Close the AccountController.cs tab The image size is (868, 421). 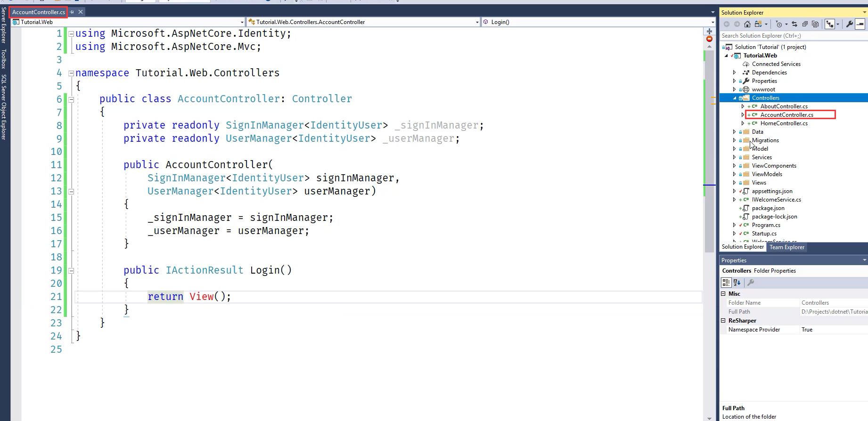pyautogui.click(x=81, y=12)
